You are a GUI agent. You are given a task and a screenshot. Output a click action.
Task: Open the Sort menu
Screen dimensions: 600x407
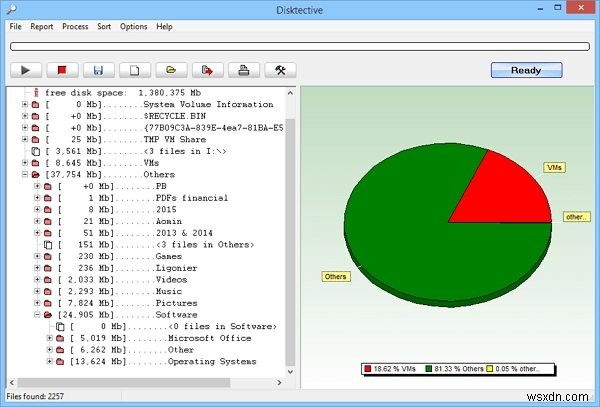(104, 26)
